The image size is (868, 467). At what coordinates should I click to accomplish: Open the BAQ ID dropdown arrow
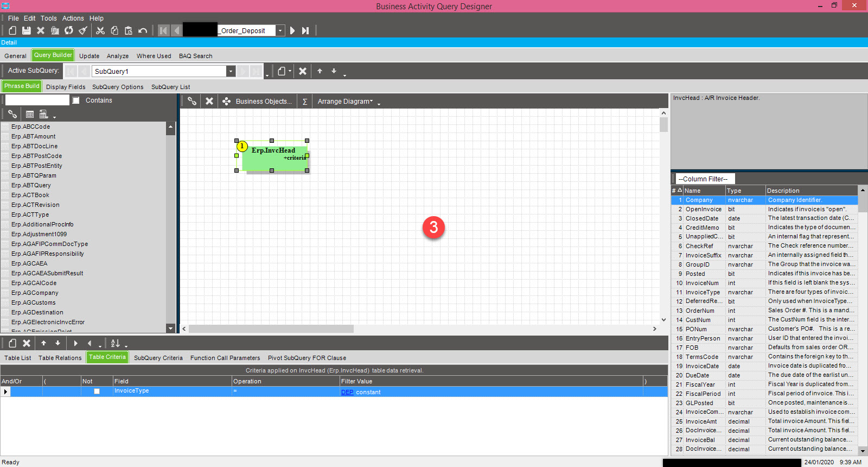pos(280,30)
